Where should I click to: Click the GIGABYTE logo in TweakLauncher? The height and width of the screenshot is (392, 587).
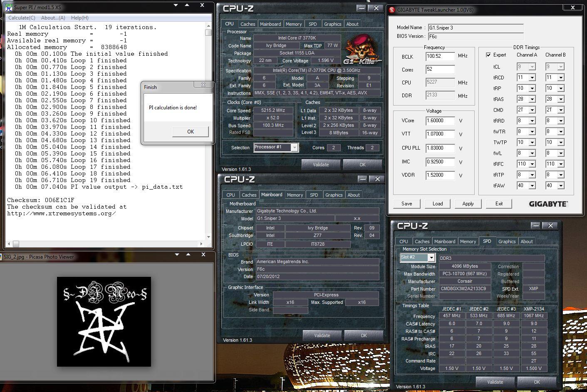pos(548,204)
